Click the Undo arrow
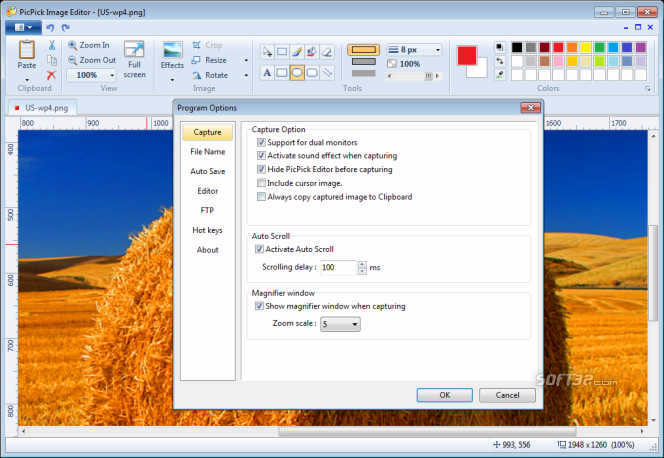664x458 pixels. coord(50,28)
